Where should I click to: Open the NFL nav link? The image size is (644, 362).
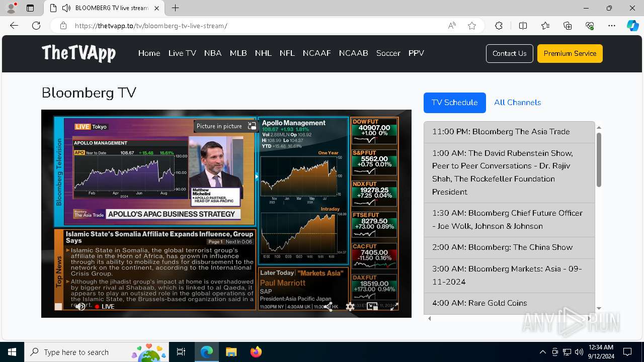click(x=287, y=53)
